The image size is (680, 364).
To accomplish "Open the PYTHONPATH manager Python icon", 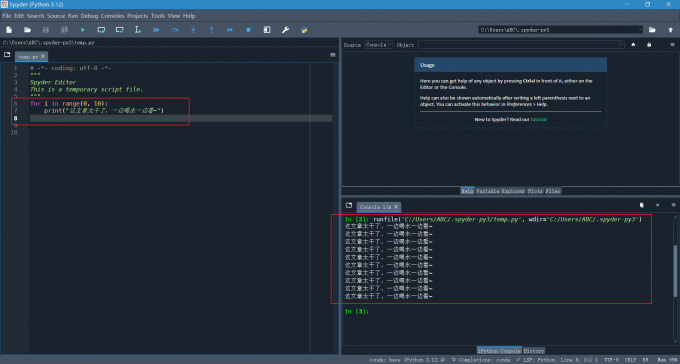I will coord(304,30).
